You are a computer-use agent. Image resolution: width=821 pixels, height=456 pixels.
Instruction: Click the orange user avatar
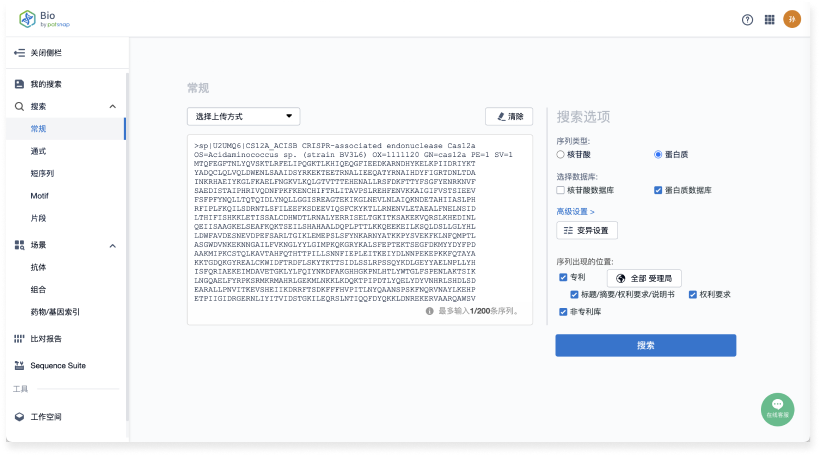tap(792, 19)
